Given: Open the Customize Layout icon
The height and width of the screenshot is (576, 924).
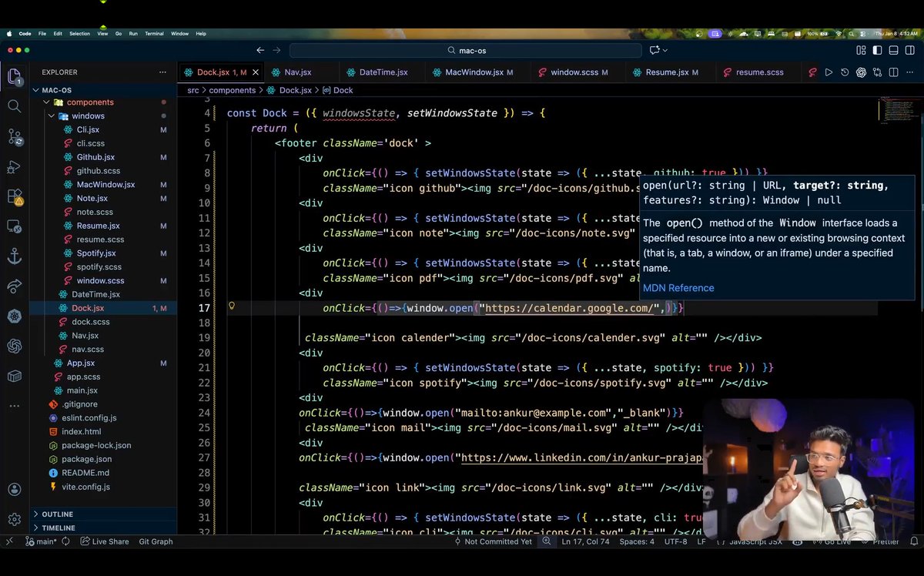Looking at the screenshot, I should pos(861,50).
